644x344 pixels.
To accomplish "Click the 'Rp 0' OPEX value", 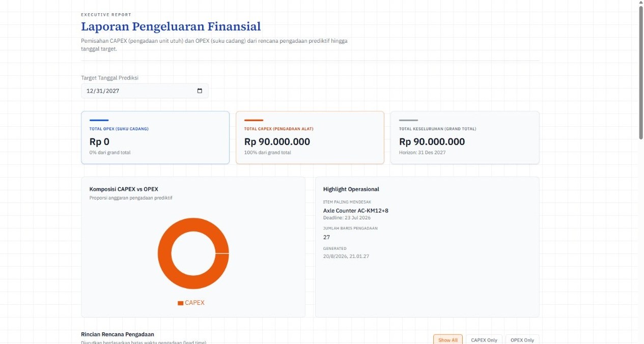I will click(99, 142).
